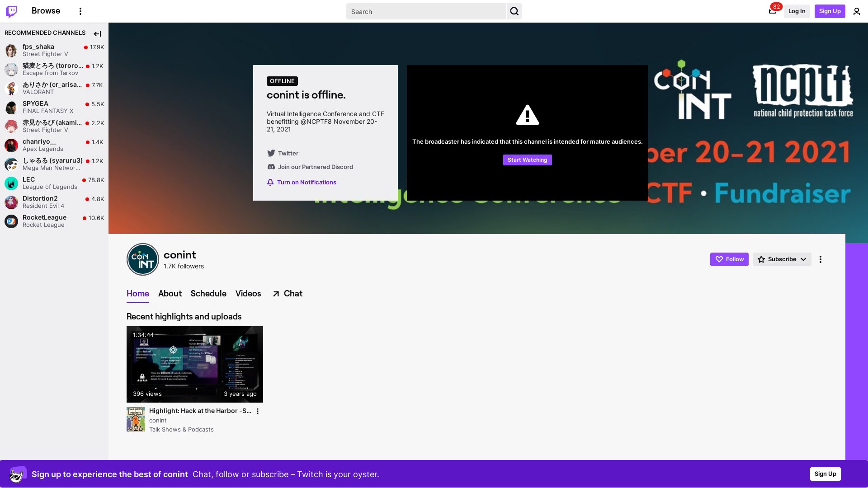Image resolution: width=868 pixels, height=488 pixels.
Task: Select RocketLeague Rocket League row
Action: tap(54, 221)
